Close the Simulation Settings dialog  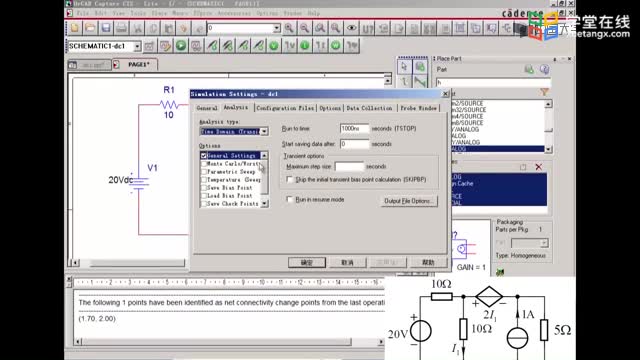pos(445,94)
